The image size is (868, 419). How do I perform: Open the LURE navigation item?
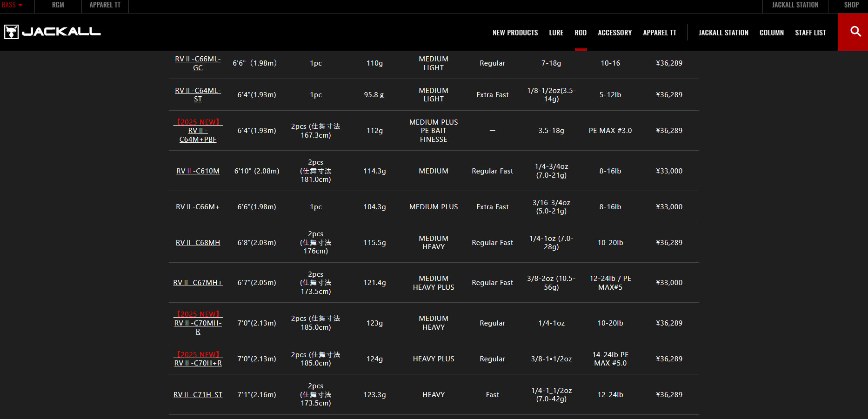[x=556, y=33]
